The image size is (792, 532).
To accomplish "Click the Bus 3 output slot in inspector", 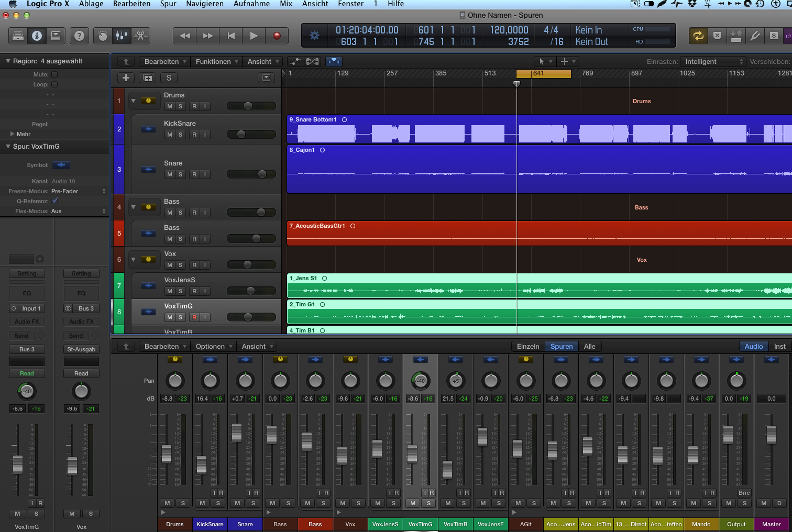I will (x=27, y=349).
